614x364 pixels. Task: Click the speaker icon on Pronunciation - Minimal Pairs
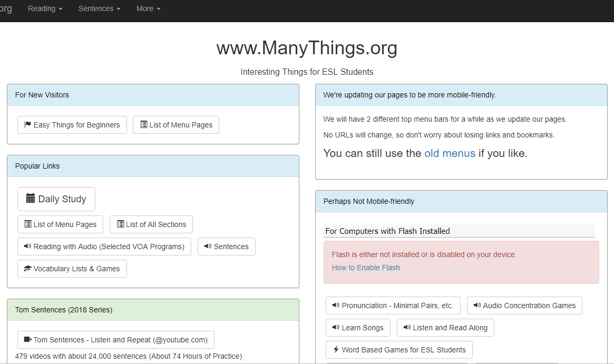(336, 306)
